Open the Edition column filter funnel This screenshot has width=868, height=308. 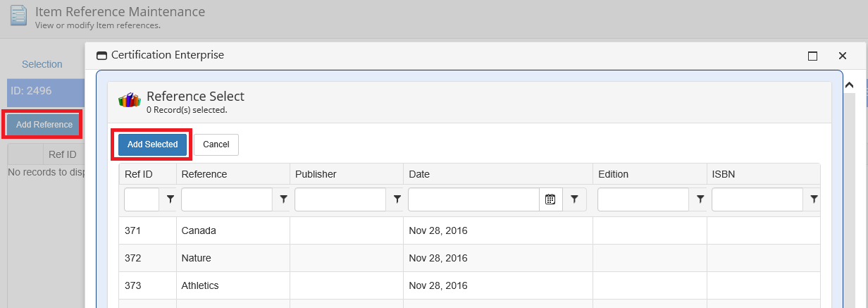coord(700,200)
